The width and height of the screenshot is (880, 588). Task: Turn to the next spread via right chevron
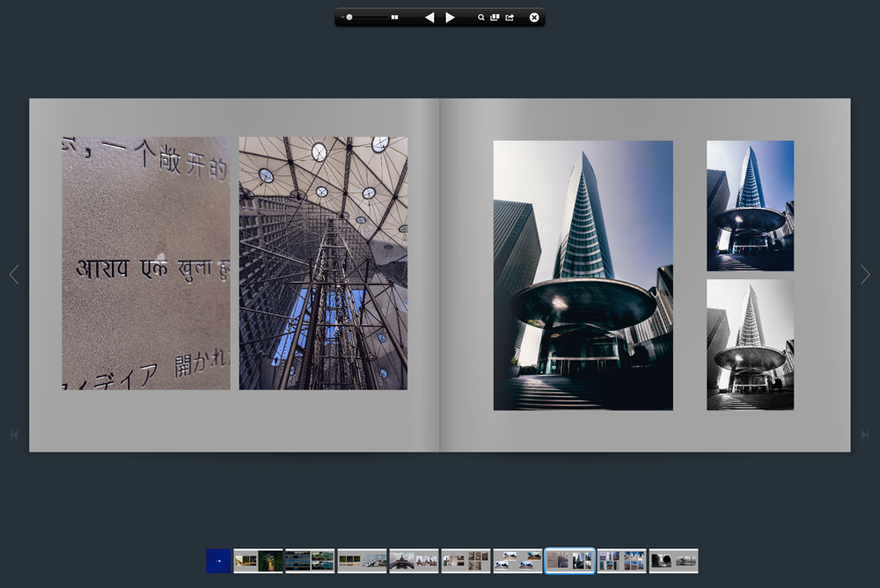865,275
